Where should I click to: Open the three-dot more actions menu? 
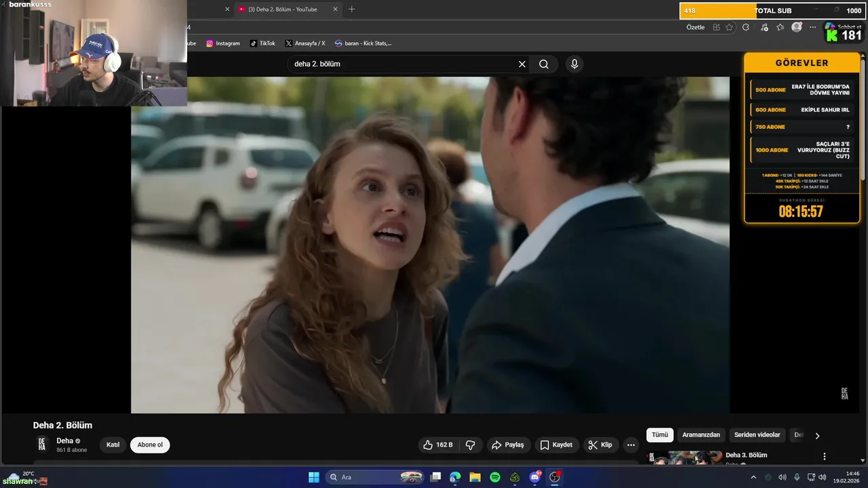(x=631, y=445)
